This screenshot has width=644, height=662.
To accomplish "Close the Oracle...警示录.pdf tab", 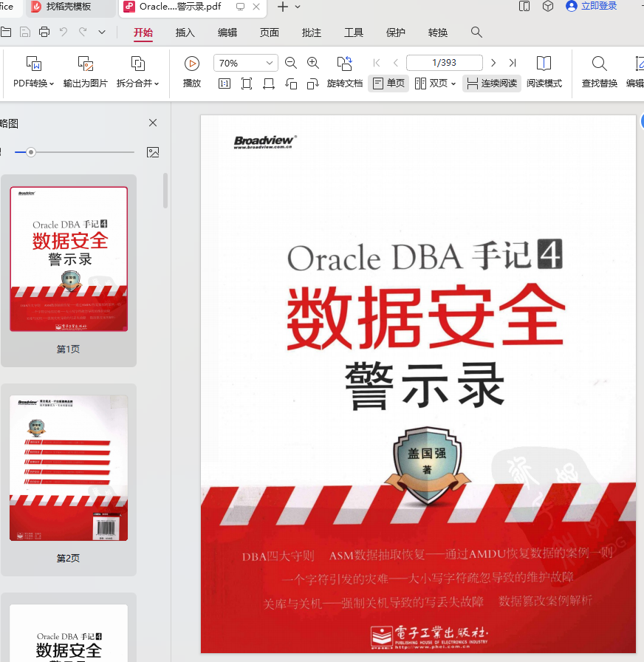I will pyautogui.click(x=256, y=7).
